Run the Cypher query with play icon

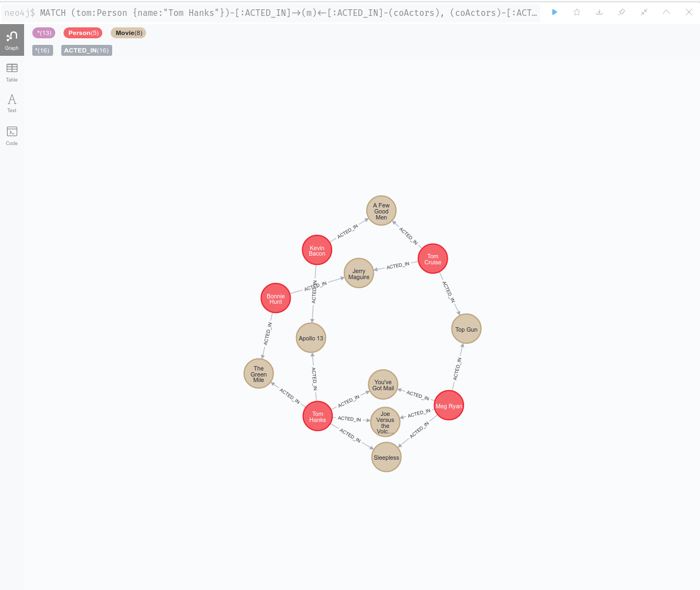tap(554, 12)
